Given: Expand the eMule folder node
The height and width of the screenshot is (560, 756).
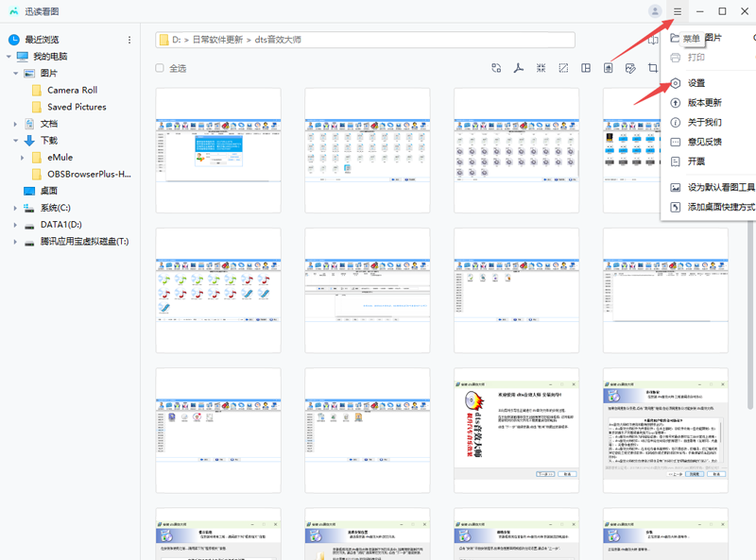Looking at the screenshot, I should 22,158.
